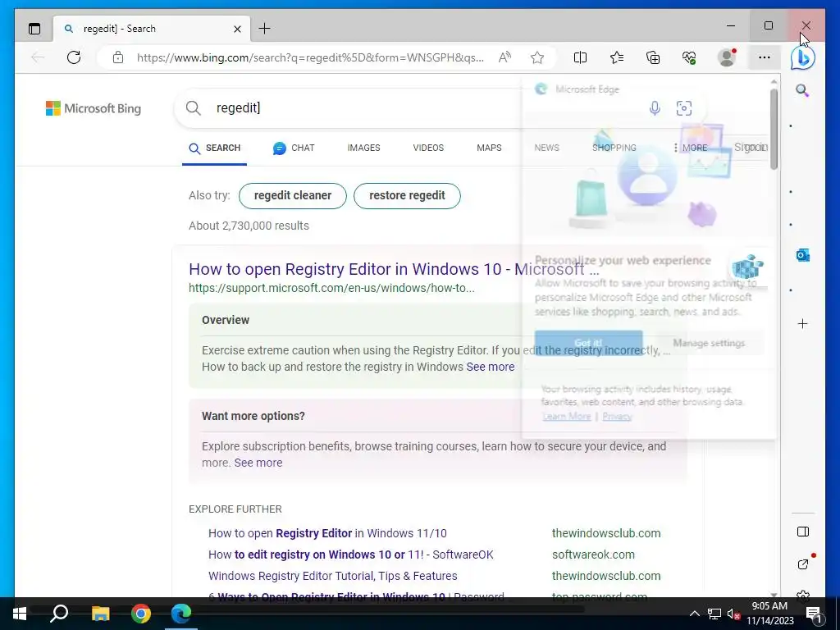Click the softwareok.com domain text
This screenshot has width=840, height=630.
coord(593,555)
